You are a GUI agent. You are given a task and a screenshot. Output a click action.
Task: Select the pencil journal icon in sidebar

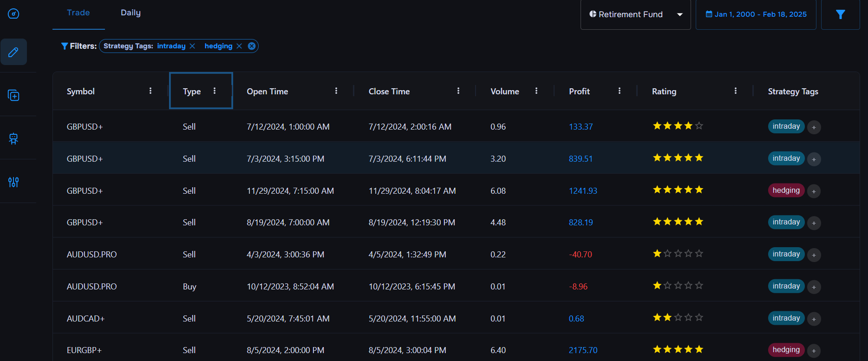[x=13, y=52]
